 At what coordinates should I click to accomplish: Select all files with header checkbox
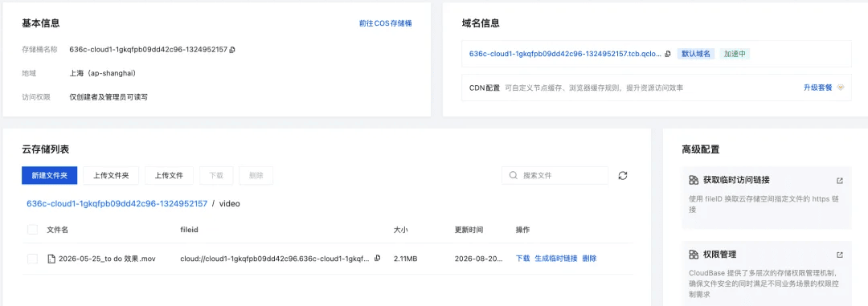point(33,230)
